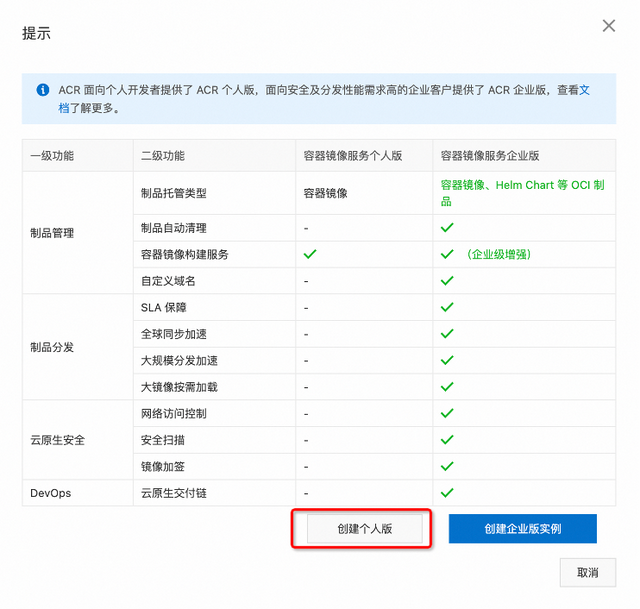Viewport: 640px width, 609px height.
Task: Click the 自定义域名 row label
Action: 168,281
